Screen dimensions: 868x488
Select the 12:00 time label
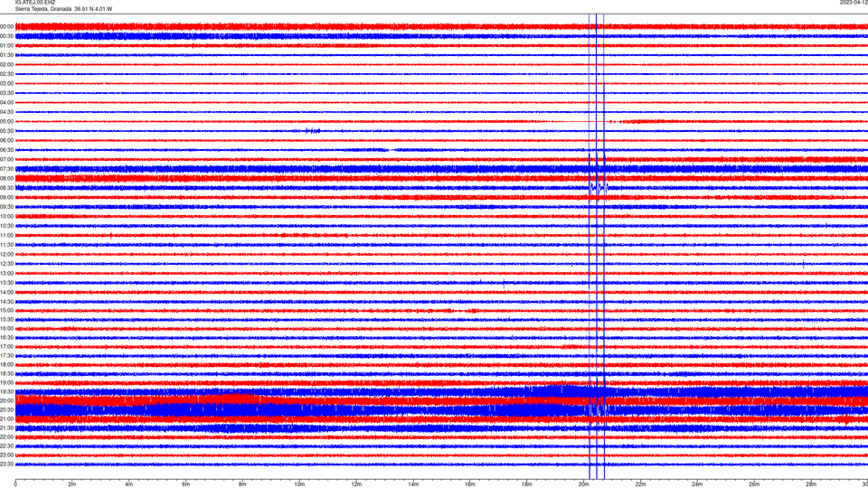6,254
